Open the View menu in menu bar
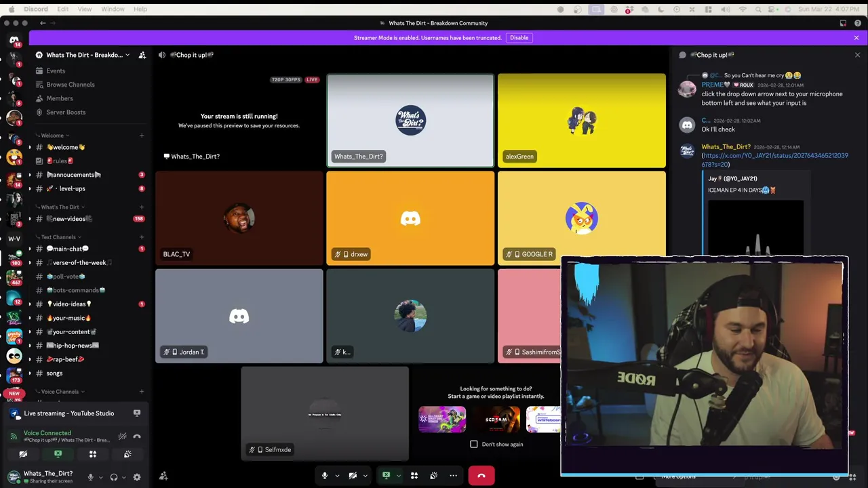Screen dimensions: 868x488 (x=85, y=9)
